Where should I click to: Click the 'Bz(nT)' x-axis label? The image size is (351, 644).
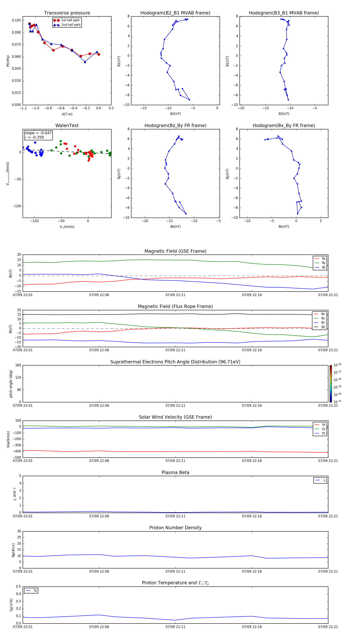175,227
